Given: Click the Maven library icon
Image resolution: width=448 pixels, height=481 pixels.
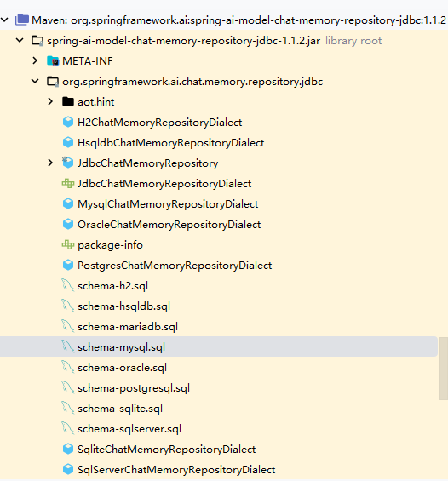Looking at the screenshot, I should (22, 20).
